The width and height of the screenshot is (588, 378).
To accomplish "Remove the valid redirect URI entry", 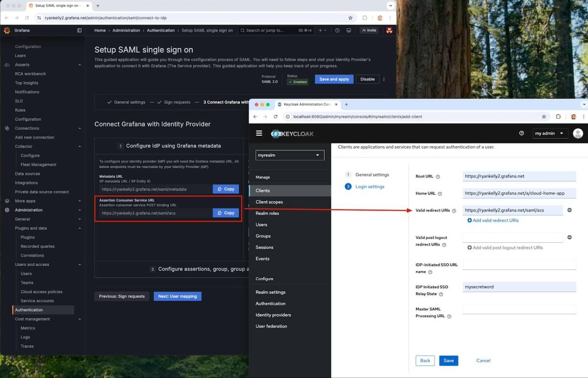I will [569, 210].
